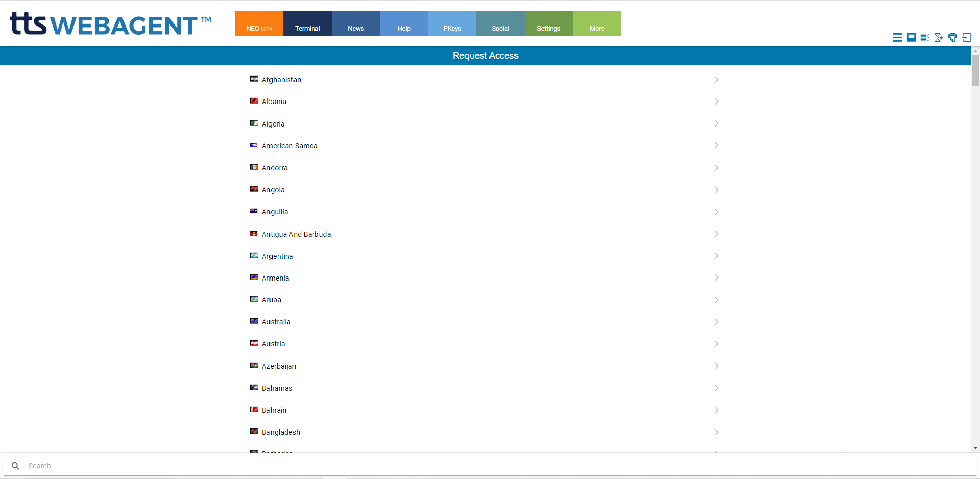
Task: Select Albania from the country list
Action: 275,101
